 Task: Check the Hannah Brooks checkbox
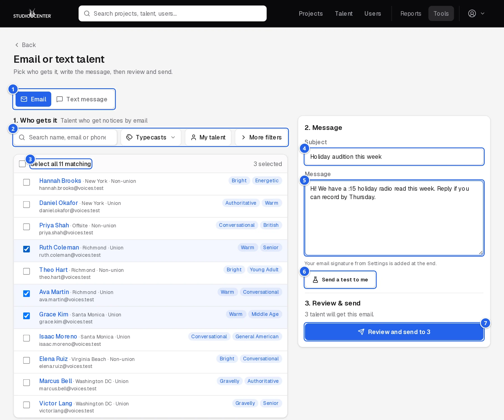tap(27, 182)
